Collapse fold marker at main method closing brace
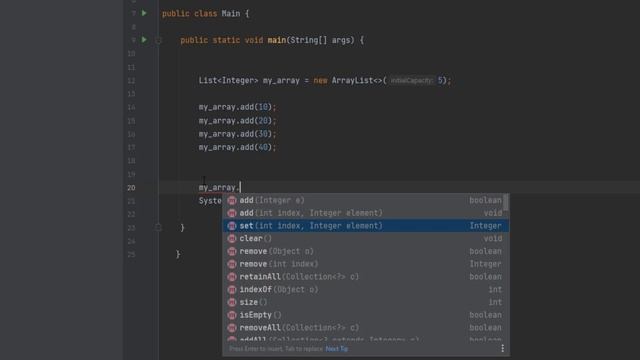This screenshot has height=360, width=640. point(158,227)
